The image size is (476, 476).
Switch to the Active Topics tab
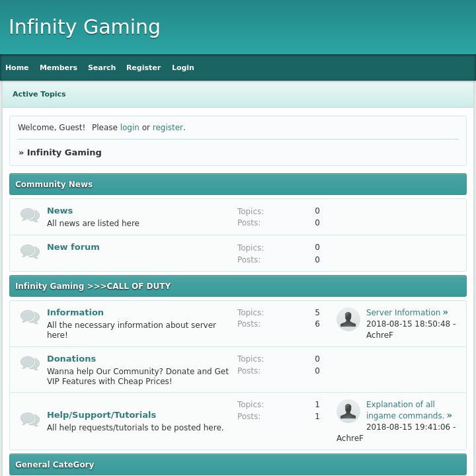(39, 94)
